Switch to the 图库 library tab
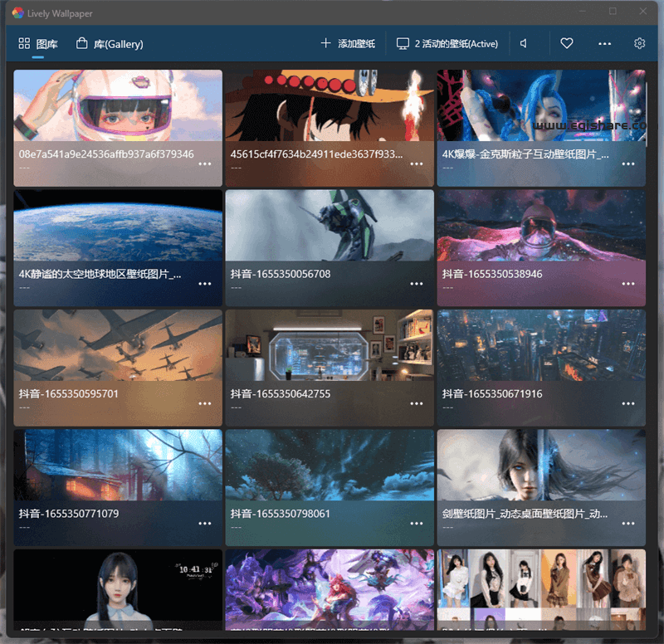664x644 pixels. coord(38,43)
